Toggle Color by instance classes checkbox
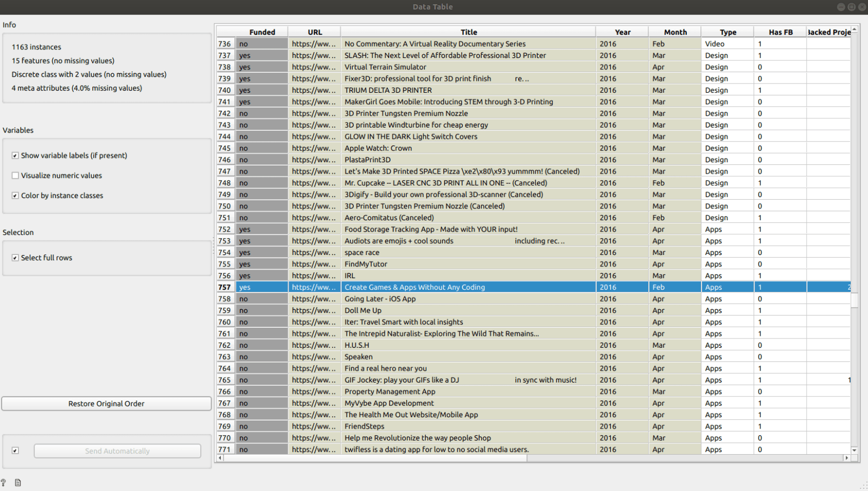 tap(15, 195)
